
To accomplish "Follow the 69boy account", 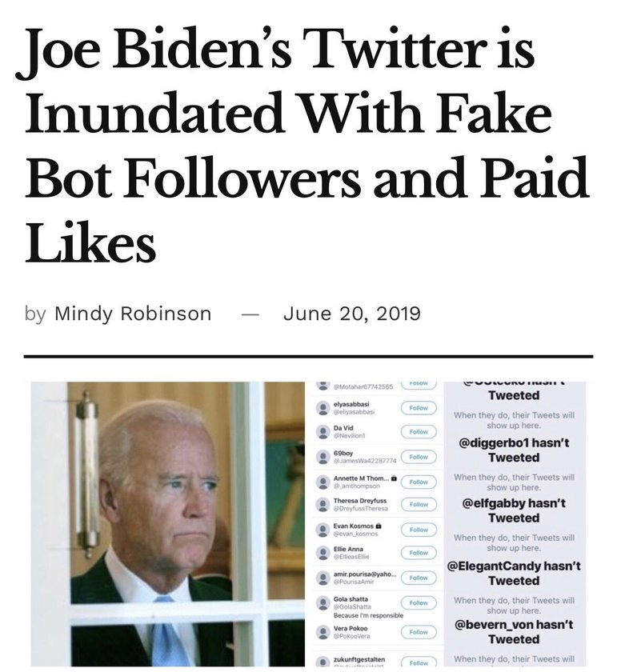I will (x=419, y=457).
